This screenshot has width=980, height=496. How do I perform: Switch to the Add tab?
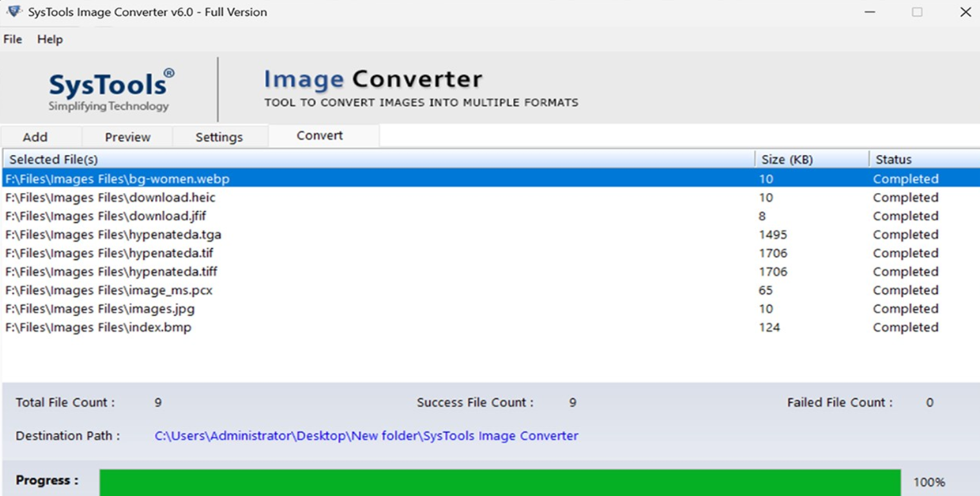pyautogui.click(x=36, y=136)
